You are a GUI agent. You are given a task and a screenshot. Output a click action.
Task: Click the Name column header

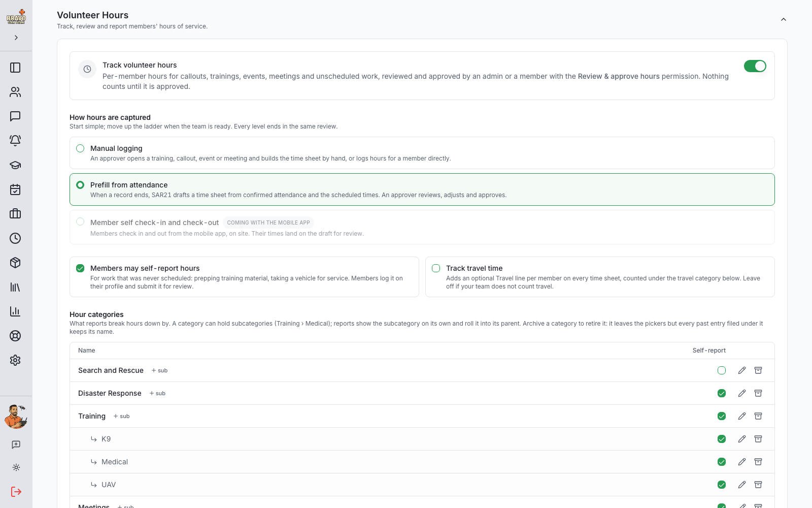[87, 351]
